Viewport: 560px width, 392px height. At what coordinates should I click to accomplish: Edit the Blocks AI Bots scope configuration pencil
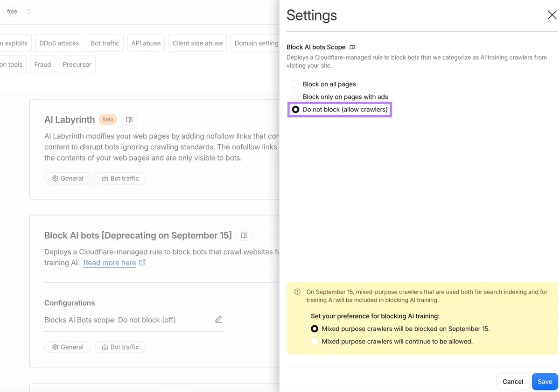[x=218, y=320]
